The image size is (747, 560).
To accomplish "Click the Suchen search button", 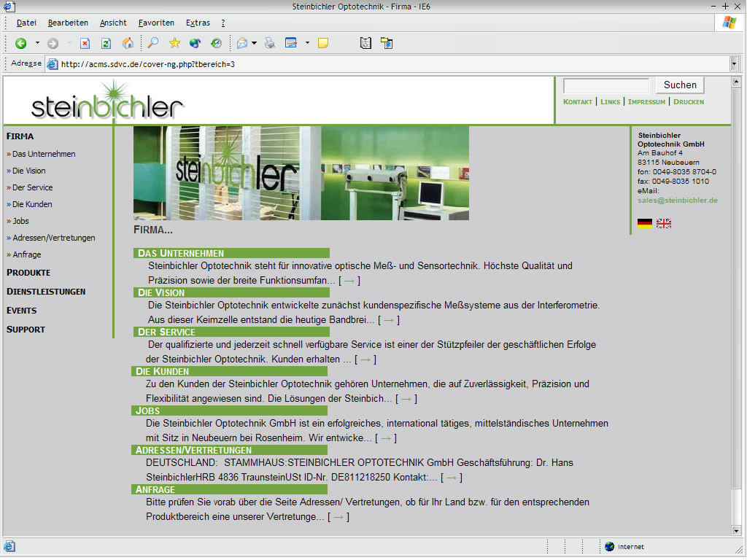I will (680, 85).
